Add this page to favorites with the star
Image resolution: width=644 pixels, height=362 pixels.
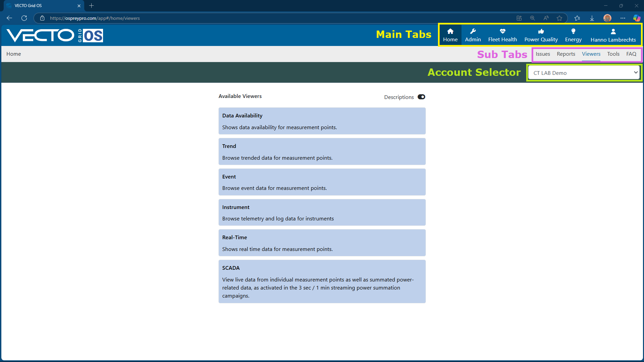point(559,18)
